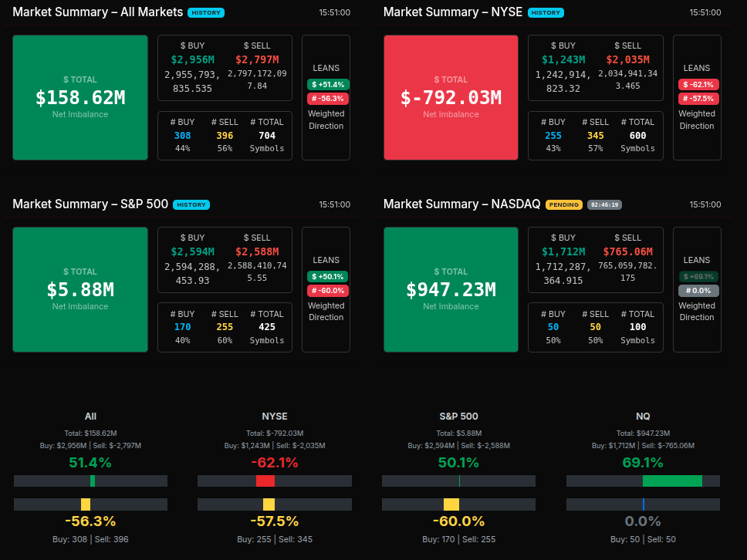Open the NYSE HISTORY badge
The image size is (747, 560).
pyautogui.click(x=546, y=13)
